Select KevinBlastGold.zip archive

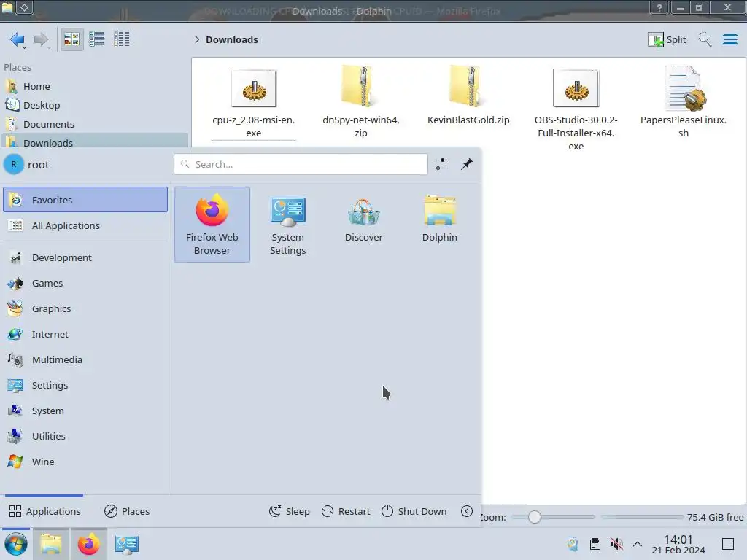[x=468, y=96]
